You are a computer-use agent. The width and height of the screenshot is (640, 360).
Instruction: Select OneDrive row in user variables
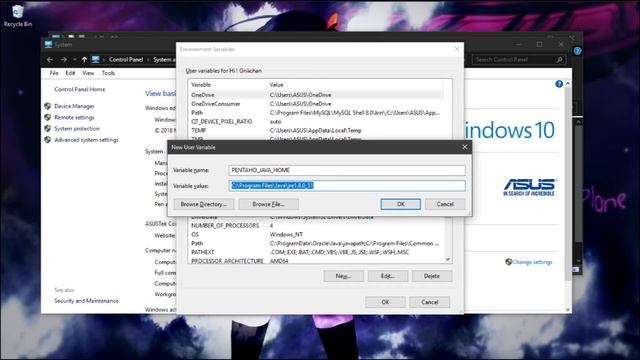pos(316,95)
